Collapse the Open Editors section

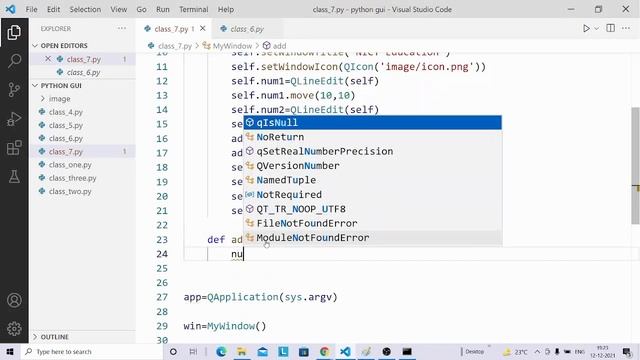(83, 45)
